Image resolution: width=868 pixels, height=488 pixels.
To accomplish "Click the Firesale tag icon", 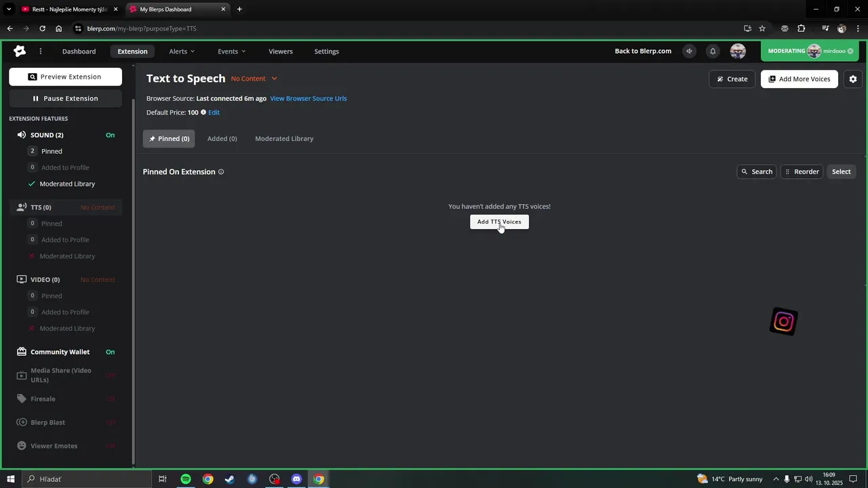I will tap(22, 399).
